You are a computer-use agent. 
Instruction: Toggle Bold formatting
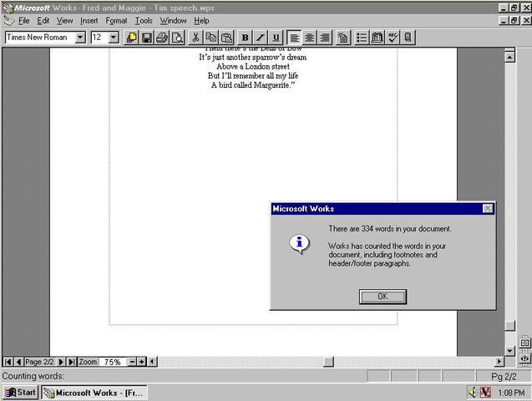[x=245, y=38]
